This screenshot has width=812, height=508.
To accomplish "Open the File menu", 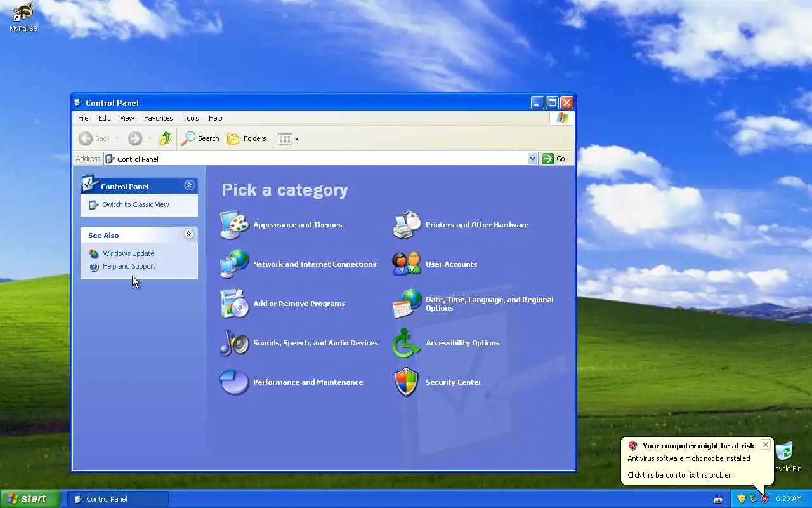I will [83, 118].
